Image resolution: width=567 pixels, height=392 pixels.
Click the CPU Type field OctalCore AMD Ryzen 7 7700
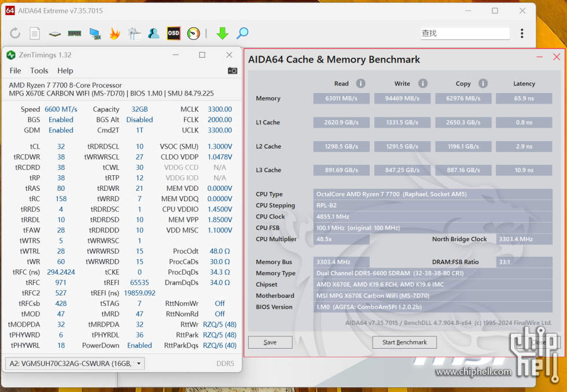433,194
